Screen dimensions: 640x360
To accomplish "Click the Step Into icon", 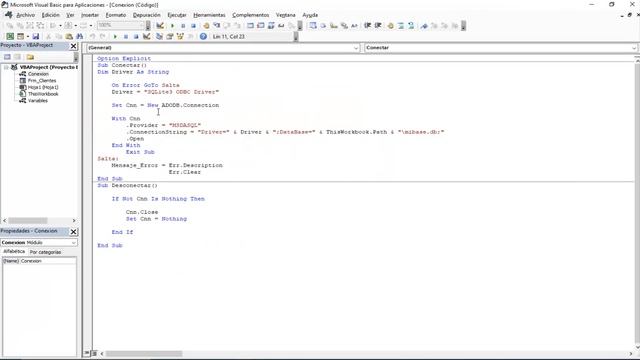I will point(217,25).
